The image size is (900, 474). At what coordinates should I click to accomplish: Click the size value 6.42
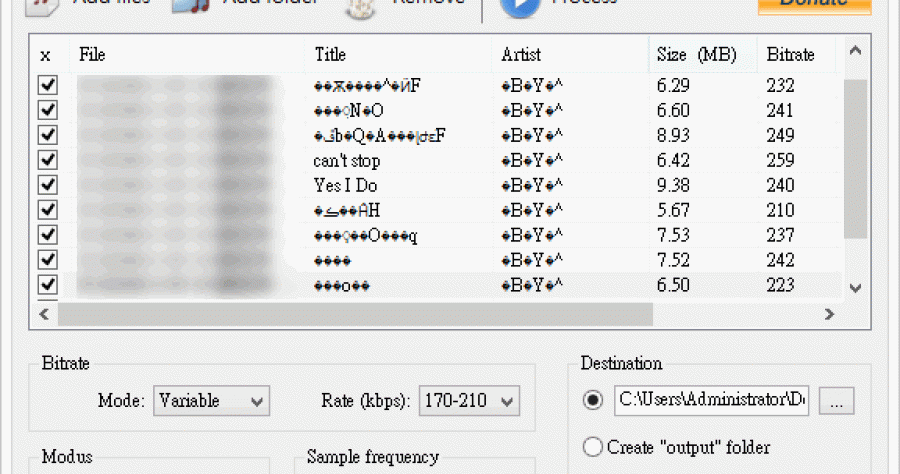click(x=673, y=160)
